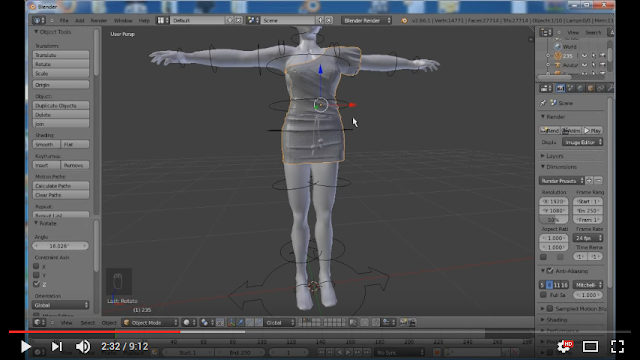Open Object Mode dropdown
This screenshot has height=360, width=640.
tap(150, 322)
